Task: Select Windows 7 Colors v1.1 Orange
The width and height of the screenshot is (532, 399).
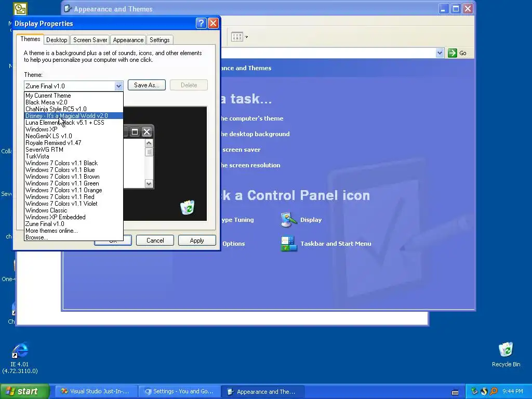Action: pyautogui.click(x=74, y=190)
